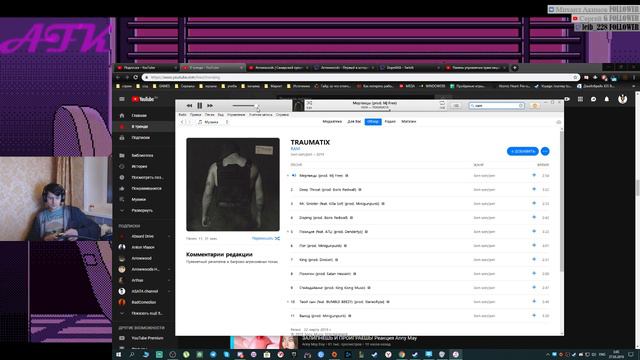Open the Справка menu in iTunes
Screen dimensions: 640x360
coord(282,115)
